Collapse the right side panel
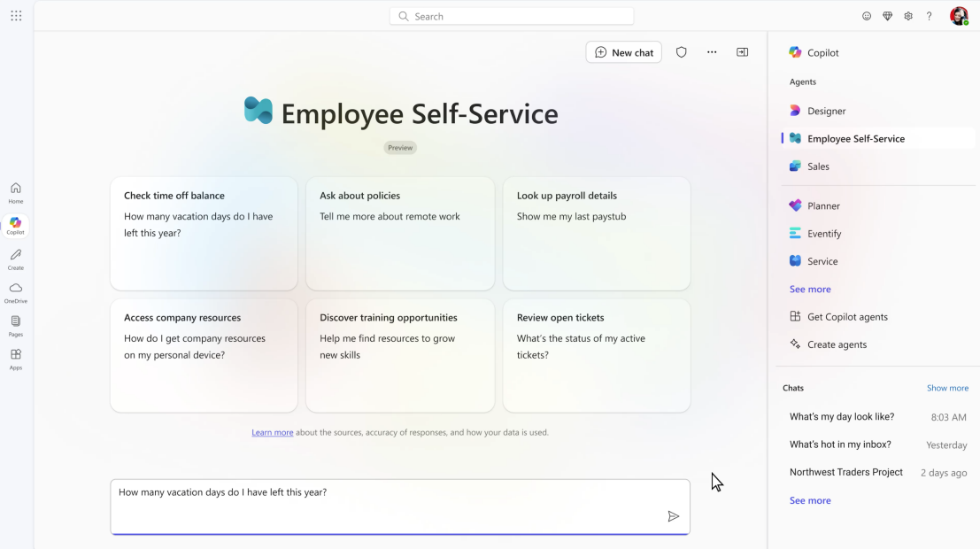 (743, 52)
